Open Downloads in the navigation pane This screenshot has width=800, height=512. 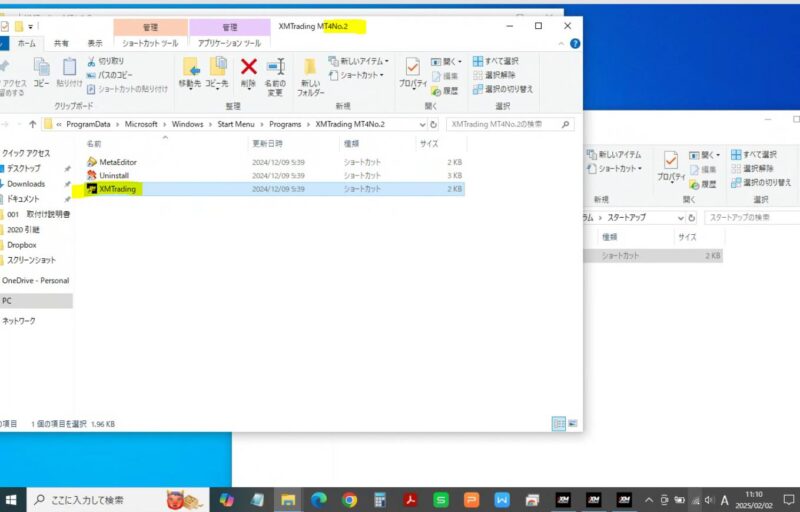26,184
